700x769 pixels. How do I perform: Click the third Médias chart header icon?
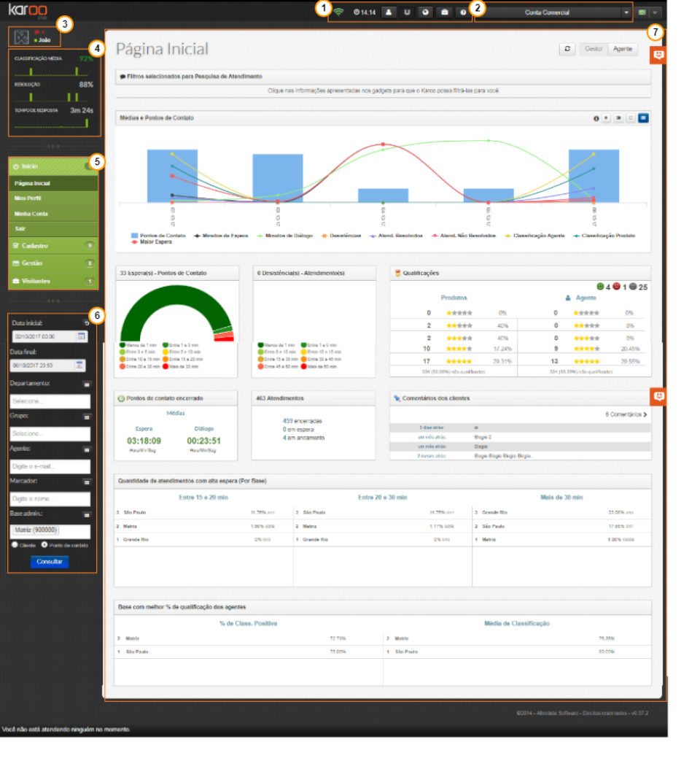pyautogui.click(x=620, y=118)
